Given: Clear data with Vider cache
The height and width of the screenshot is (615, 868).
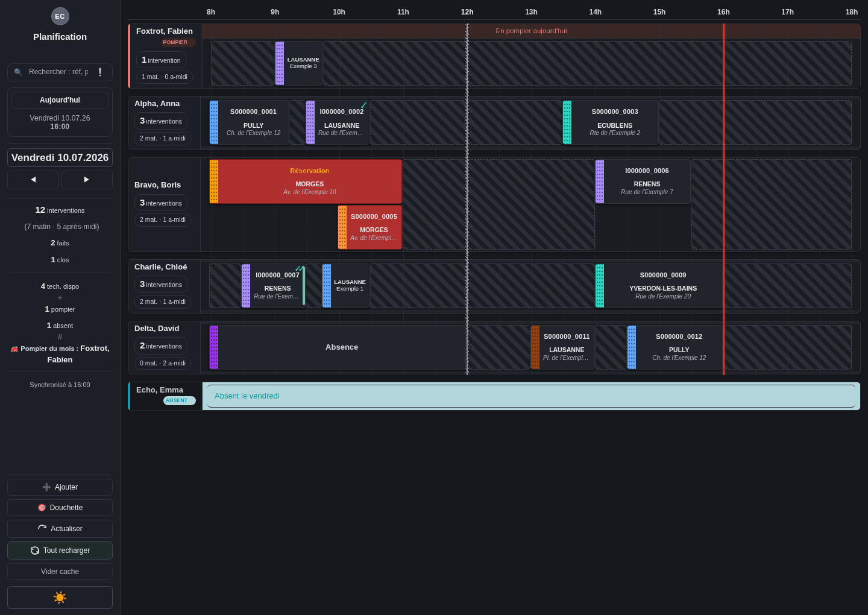Looking at the screenshot, I should [x=60, y=572].
